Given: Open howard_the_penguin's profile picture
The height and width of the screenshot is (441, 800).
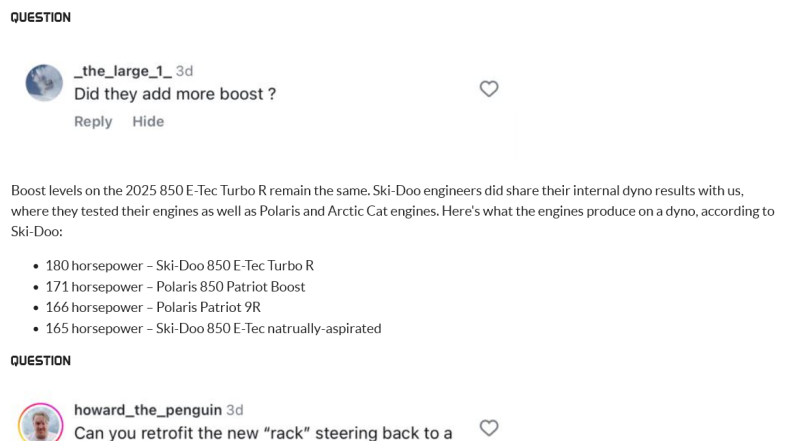Looking at the screenshot, I should 41,423.
